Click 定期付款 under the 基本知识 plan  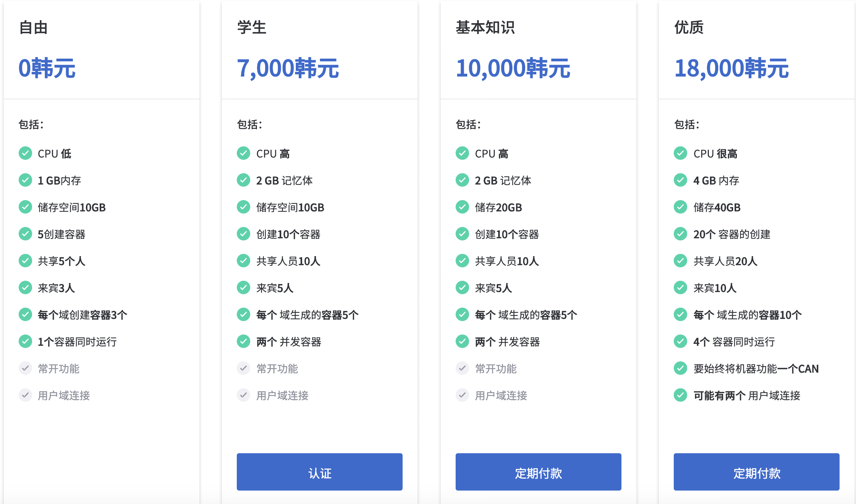[x=539, y=472]
